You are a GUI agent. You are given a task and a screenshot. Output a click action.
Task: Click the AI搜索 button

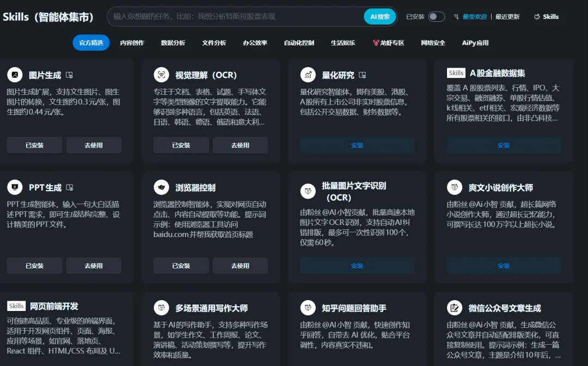tap(380, 16)
